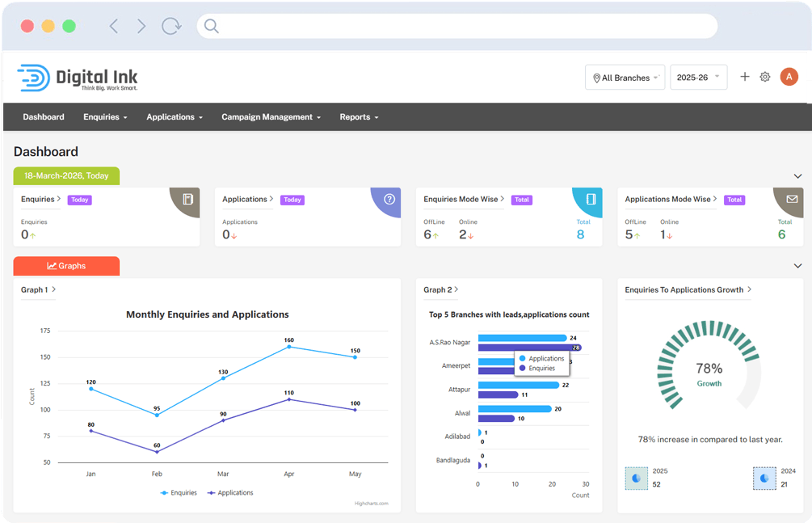Open the All Branches dropdown
812x523 pixels.
point(625,78)
